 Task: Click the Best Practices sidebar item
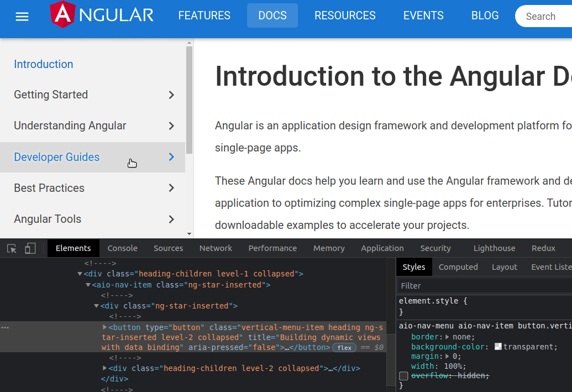pos(92,188)
